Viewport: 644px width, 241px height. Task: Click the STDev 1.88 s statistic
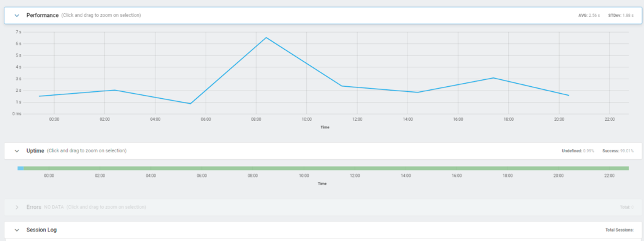(621, 15)
